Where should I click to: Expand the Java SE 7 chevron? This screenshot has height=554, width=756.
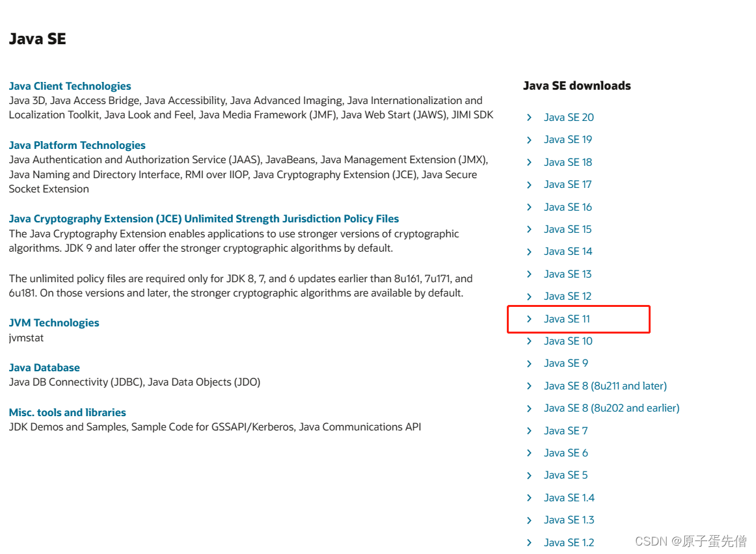click(x=529, y=430)
